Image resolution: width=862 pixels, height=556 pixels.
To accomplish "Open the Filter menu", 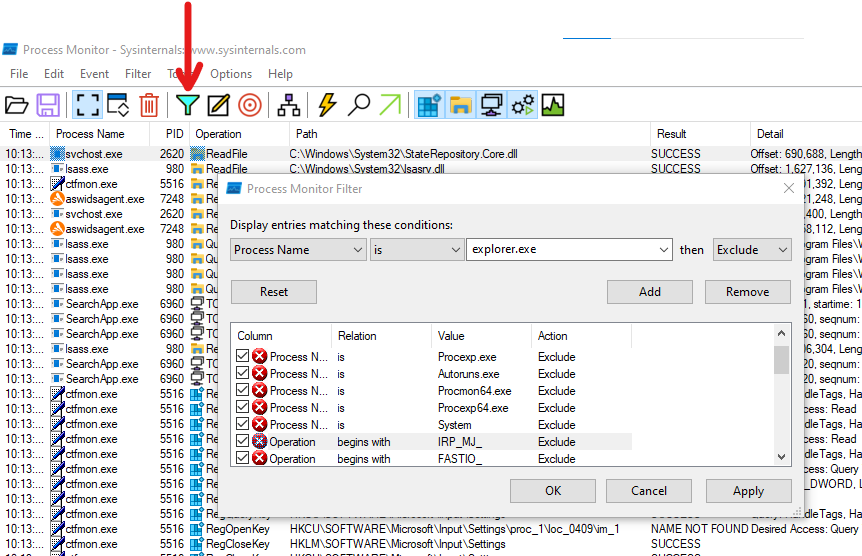I will tap(138, 74).
